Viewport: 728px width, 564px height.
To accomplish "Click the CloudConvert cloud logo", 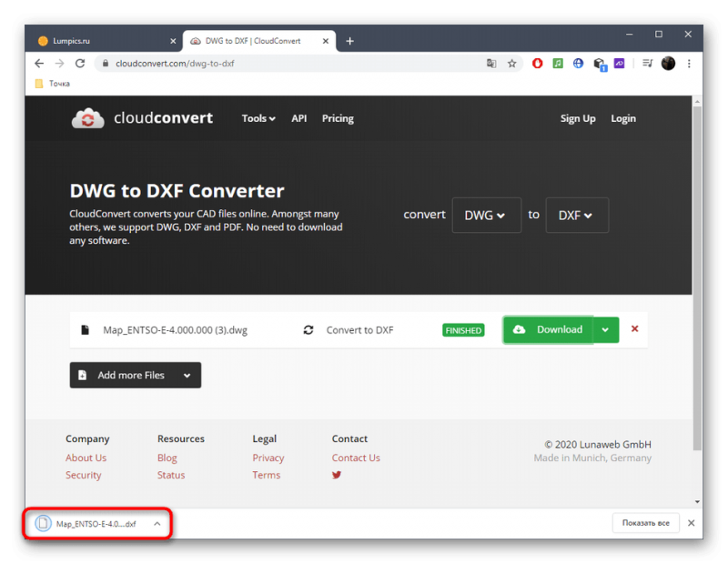I will click(x=87, y=118).
